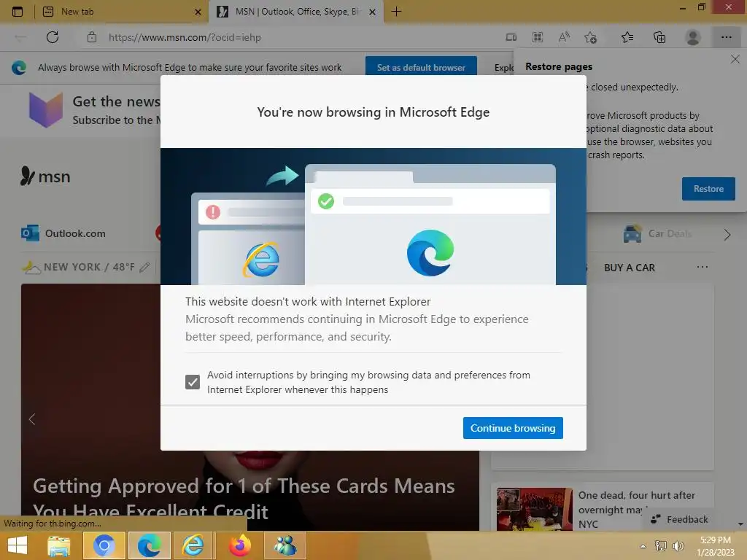Edit New York weather location pencil
The image size is (747, 560).
point(144,267)
